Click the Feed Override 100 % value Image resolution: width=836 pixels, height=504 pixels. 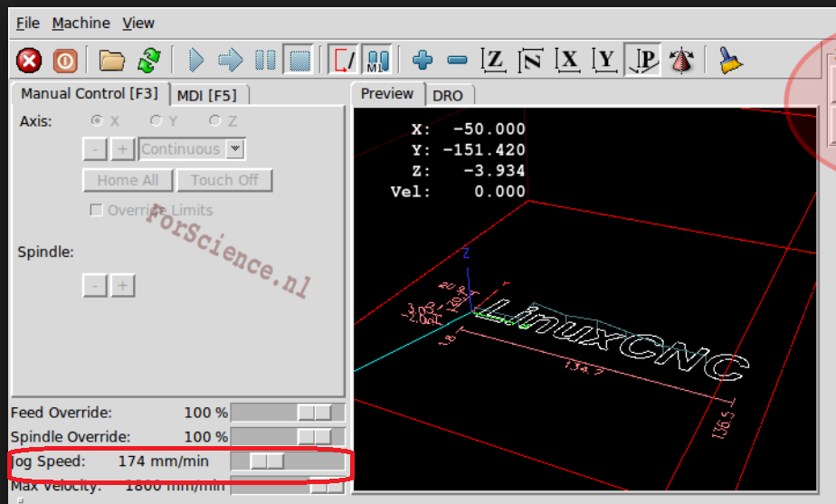click(x=205, y=413)
